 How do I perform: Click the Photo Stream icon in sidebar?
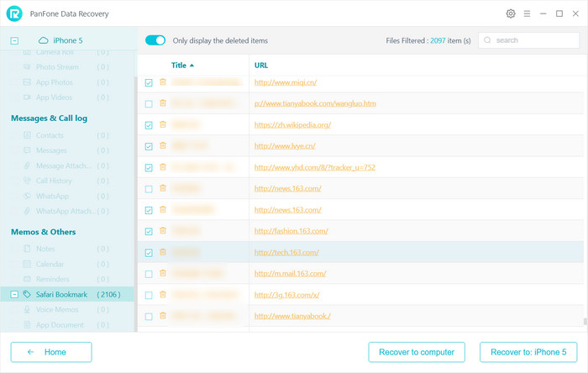point(27,67)
